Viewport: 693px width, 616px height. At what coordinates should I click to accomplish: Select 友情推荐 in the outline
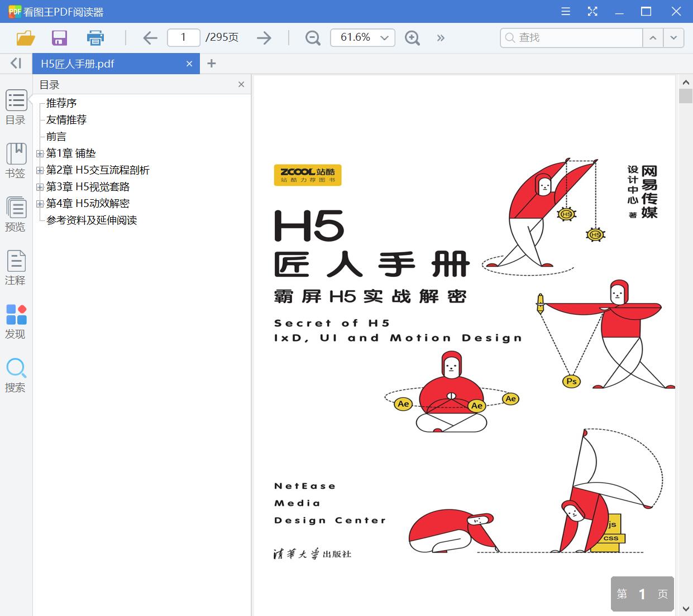[66, 119]
